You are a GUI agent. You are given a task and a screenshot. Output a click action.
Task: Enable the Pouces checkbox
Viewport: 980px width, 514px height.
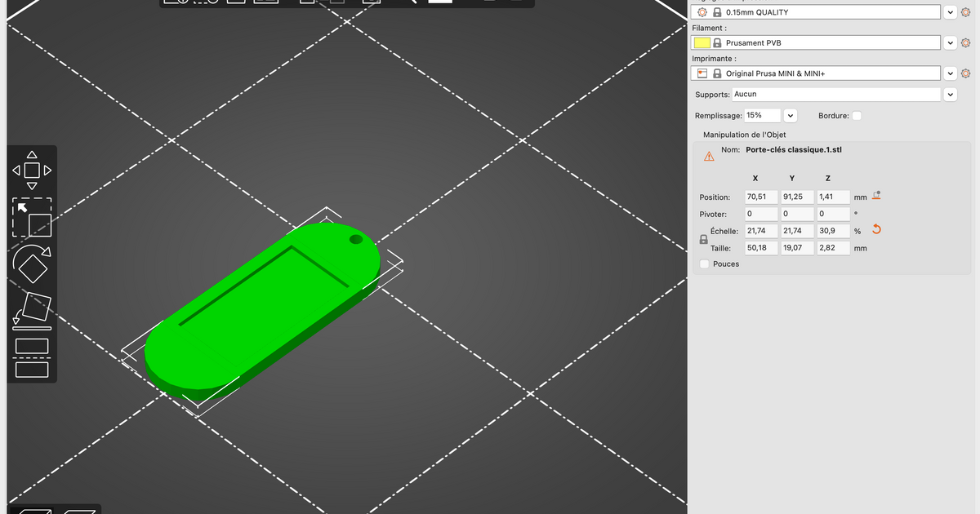703,264
